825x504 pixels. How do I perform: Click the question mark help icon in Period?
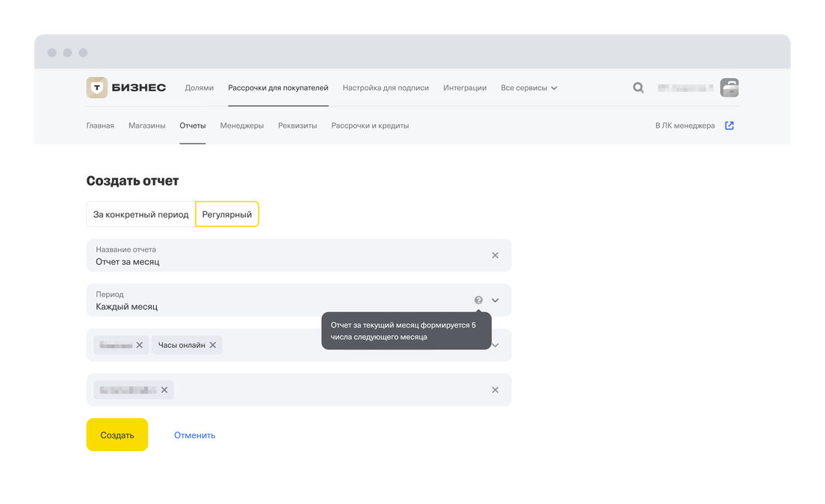pyautogui.click(x=478, y=300)
